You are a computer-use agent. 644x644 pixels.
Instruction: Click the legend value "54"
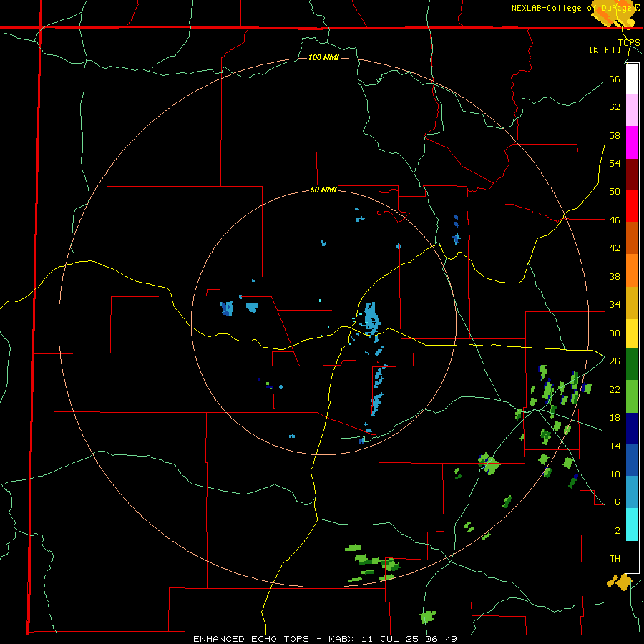[615, 163]
